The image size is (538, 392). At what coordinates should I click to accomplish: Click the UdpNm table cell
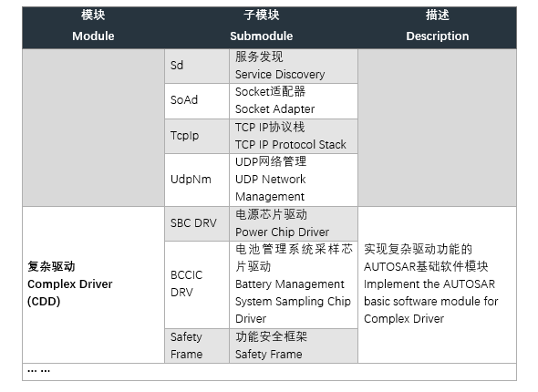pyautogui.click(x=197, y=180)
